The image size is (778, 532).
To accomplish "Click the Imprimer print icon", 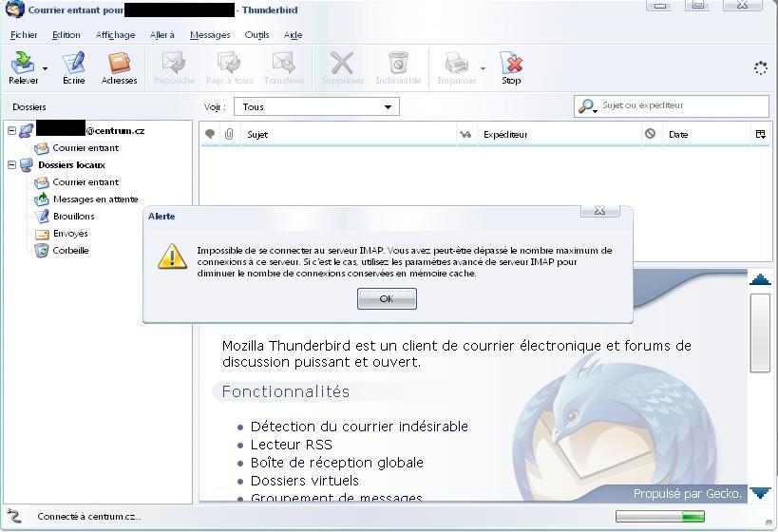I will coord(457,63).
